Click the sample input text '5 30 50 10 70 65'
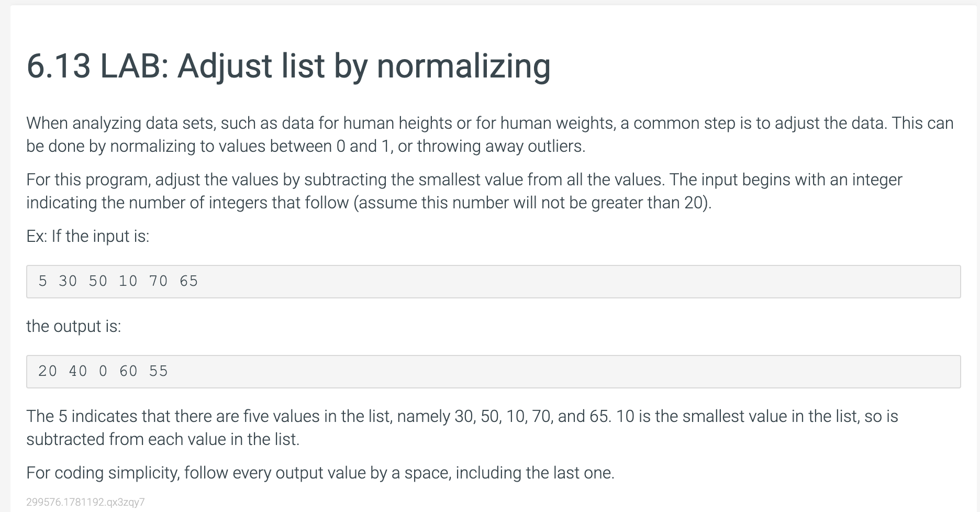 coord(118,281)
